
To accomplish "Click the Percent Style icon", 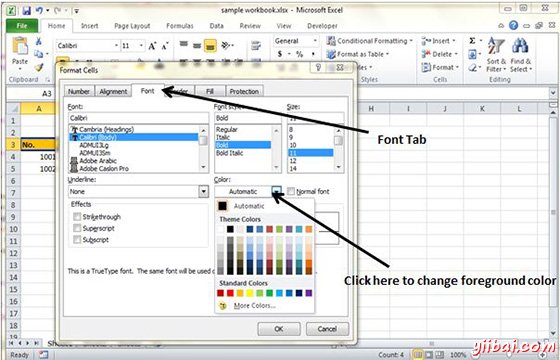I will pyautogui.click(x=299, y=54).
